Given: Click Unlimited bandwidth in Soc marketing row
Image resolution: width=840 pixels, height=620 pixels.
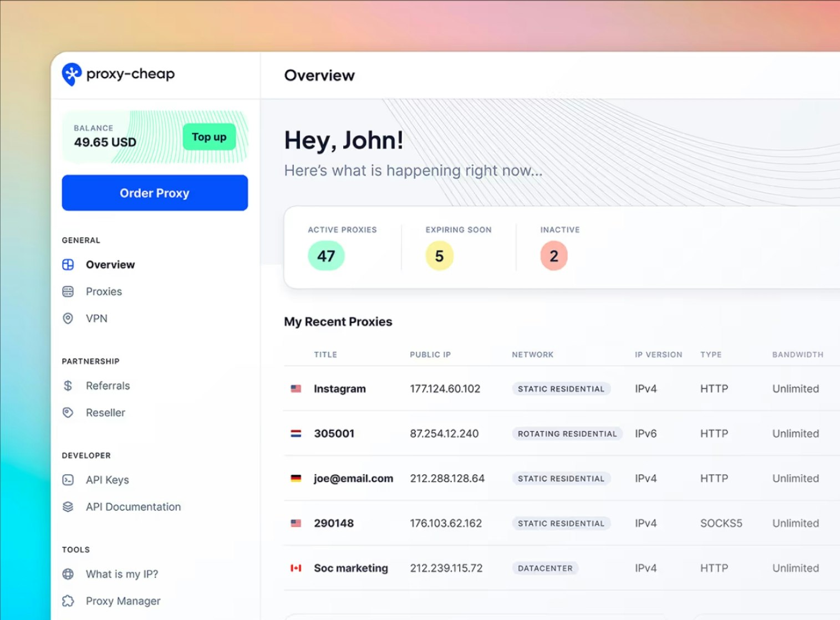Looking at the screenshot, I should pyautogui.click(x=796, y=568).
